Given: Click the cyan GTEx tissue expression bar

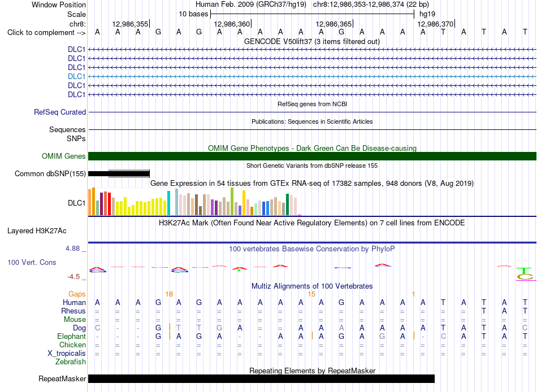Looking at the screenshot, I should (168, 203).
